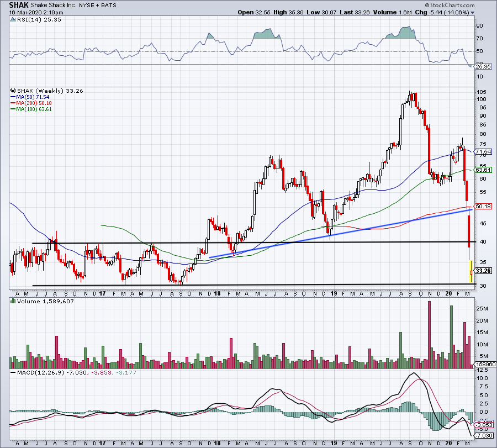Click the 16-Mar-2020 2:19pm timestamp

(36, 13)
